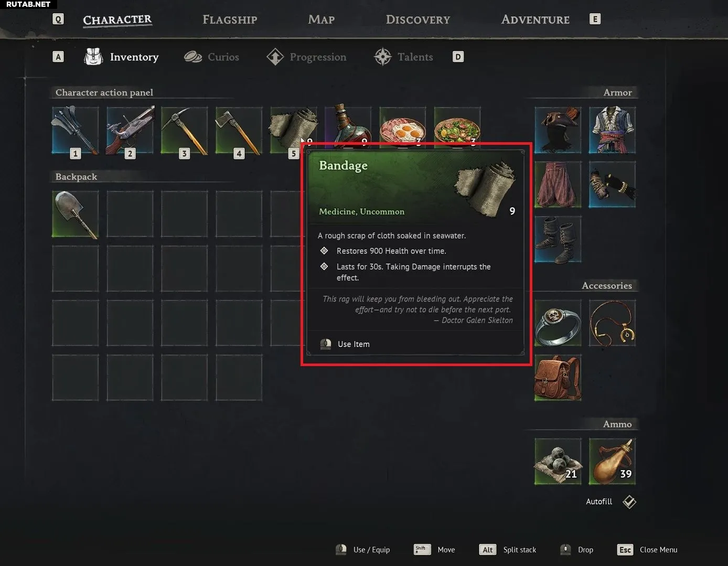Viewport: 728px width, 566px height.
Task: Select the hatchet in slot 4
Action: [x=239, y=130]
